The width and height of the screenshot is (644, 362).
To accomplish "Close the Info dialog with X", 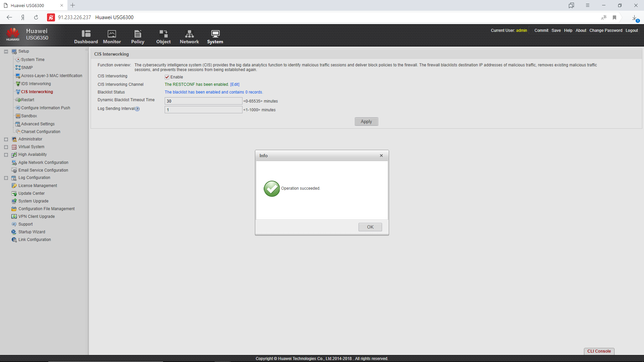I will (x=381, y=156).
